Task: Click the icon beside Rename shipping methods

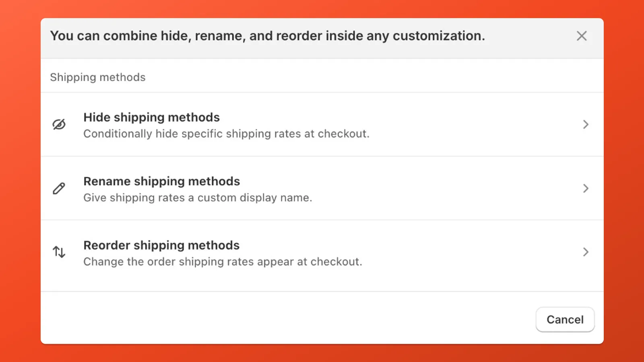Action: (x=59, y=188)
